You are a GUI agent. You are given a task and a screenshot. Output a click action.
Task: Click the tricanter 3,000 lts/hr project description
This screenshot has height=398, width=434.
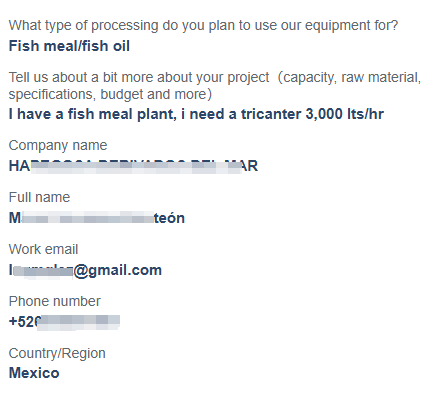click(196, 114)
